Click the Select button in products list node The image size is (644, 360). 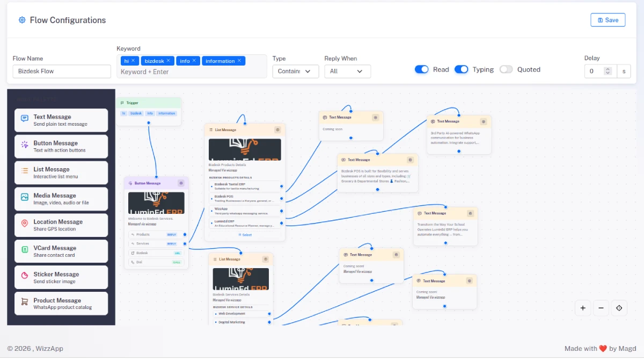click(x=245, y=235)
